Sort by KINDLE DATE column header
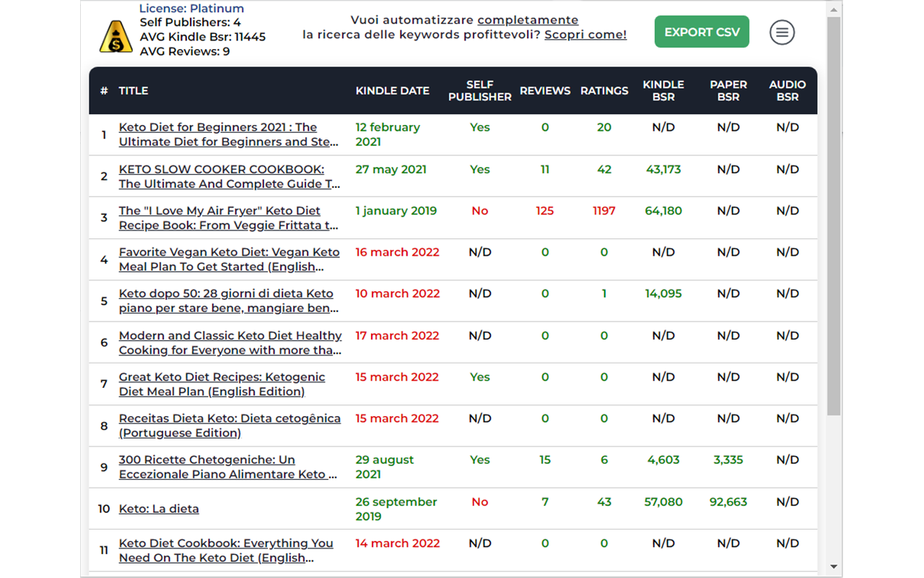The width and height of the screenshot is (924, 578). (x=393, y=91)
